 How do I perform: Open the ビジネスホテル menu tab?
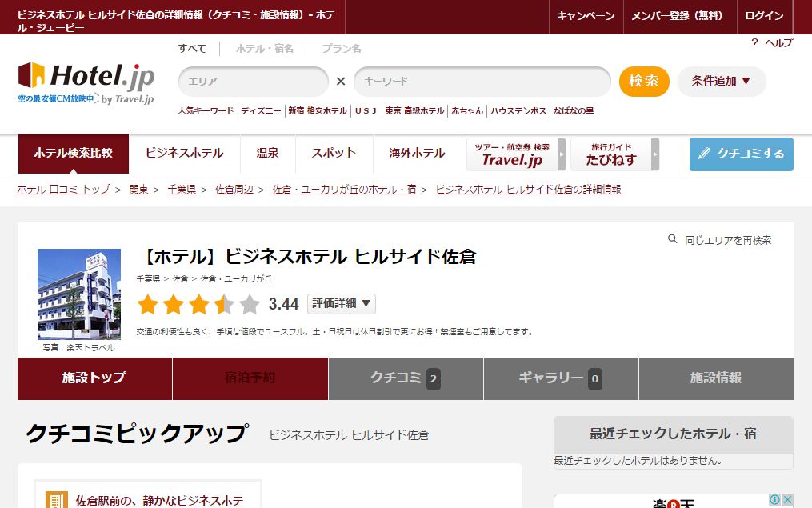(184, 154)
